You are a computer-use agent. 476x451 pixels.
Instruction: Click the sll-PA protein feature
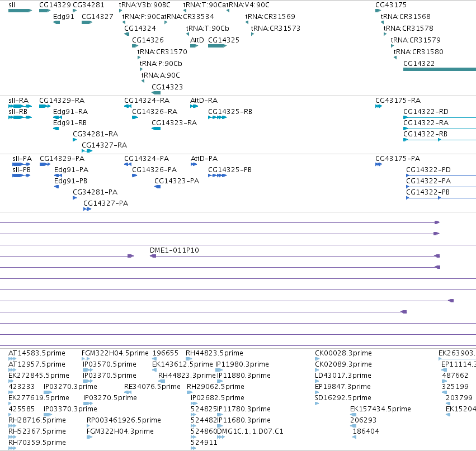click(x=21, y=164)
